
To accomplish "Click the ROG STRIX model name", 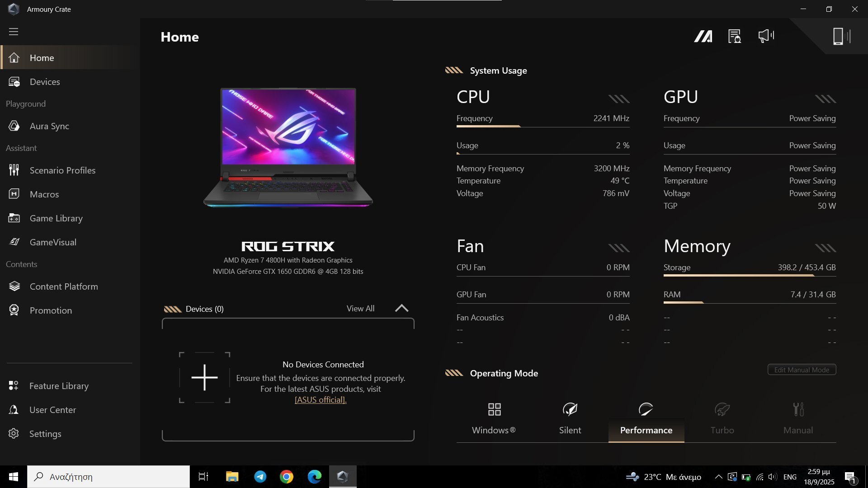I will point(288,246).
